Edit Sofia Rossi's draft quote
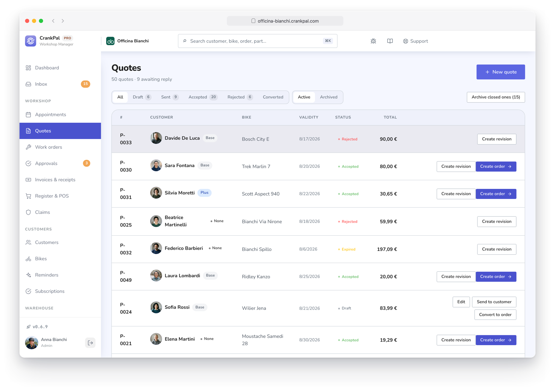This screenshot has height=392, width=555. [461, 302]
